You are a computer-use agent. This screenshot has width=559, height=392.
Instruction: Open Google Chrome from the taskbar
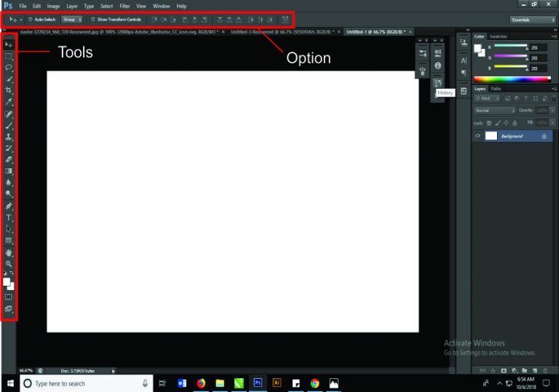(x=314, y=383)
